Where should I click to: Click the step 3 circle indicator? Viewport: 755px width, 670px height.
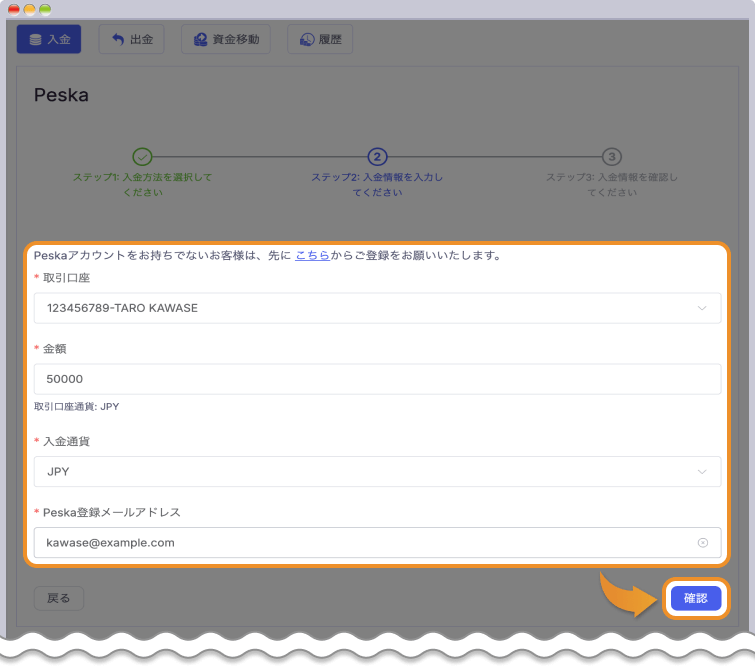coord(612,157)
